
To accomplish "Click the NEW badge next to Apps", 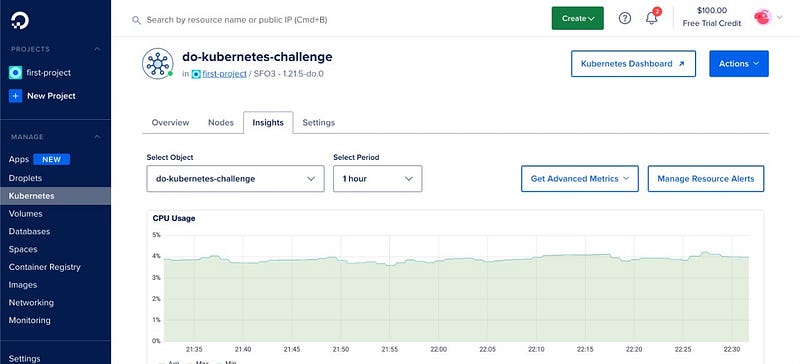I will 52,159.
